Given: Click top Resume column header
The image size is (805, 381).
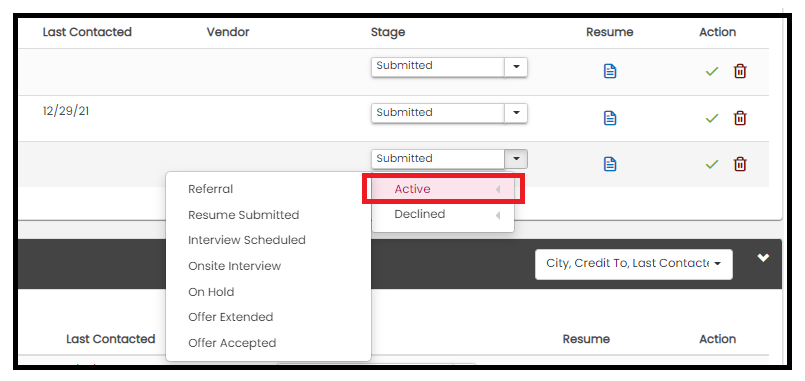Looking at the screenshot, I should [609, 32].
